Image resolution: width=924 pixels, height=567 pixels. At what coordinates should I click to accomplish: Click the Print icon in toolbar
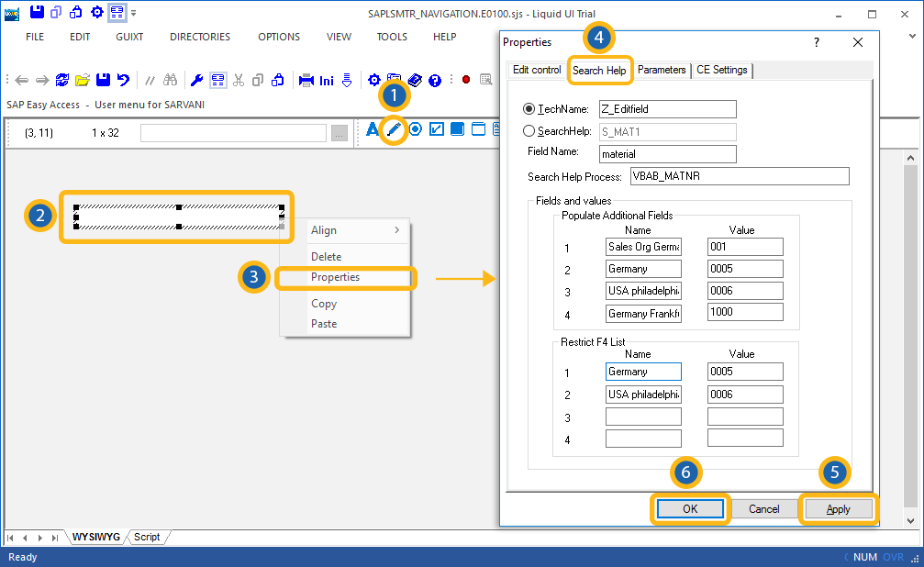pyautogui.click(x=306, y=80)
